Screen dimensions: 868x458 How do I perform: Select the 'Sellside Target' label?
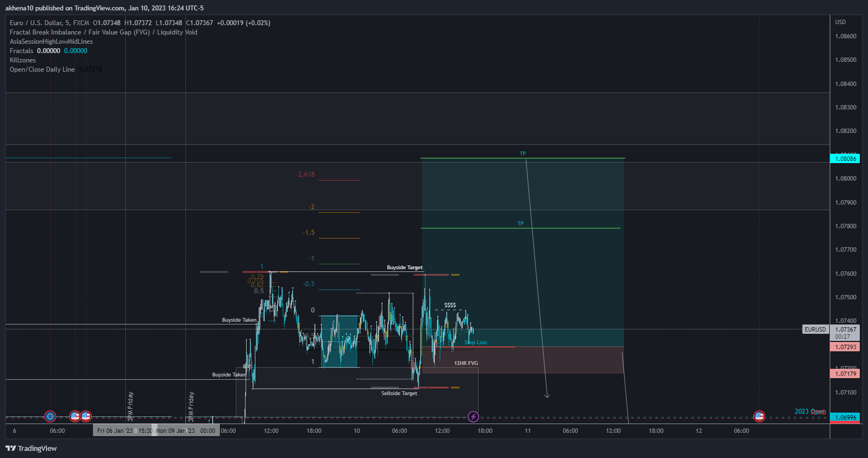point(399,393)
